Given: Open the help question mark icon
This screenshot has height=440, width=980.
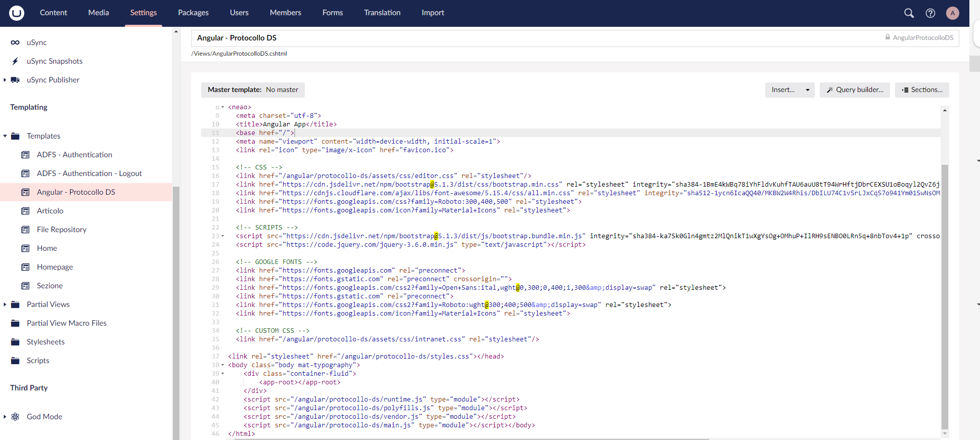Looking at the screenshot, I should click(930, 13).
